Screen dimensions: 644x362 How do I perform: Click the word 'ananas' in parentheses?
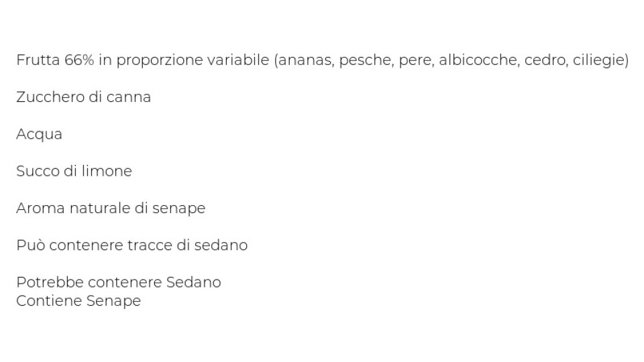click(x=306, y=60)
